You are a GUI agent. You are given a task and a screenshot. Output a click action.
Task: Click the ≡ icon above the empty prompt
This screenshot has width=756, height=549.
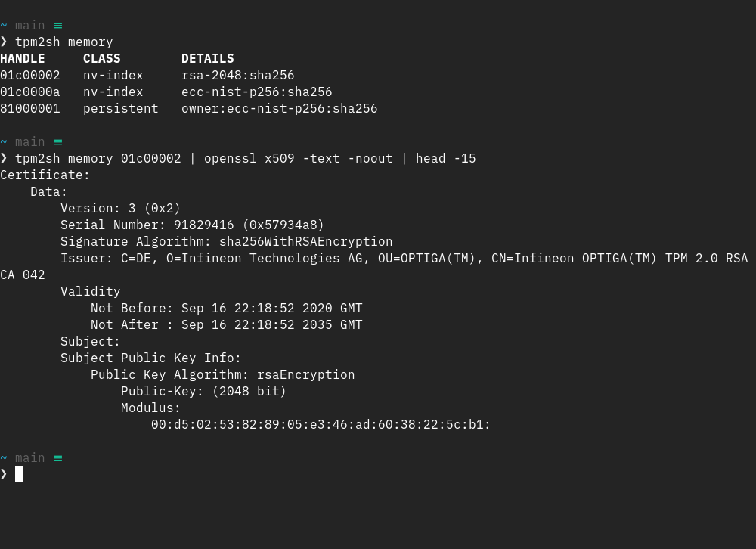coord(58,458)
